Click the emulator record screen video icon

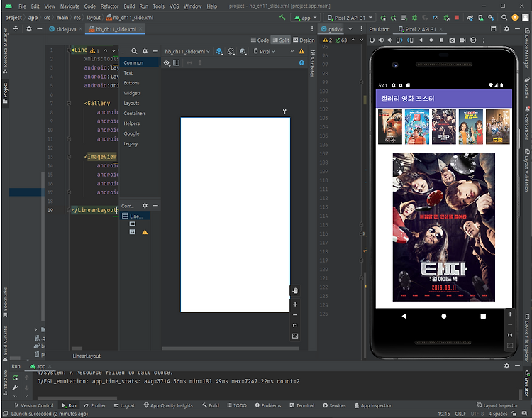pyautogui.click(x=462, y=40)
